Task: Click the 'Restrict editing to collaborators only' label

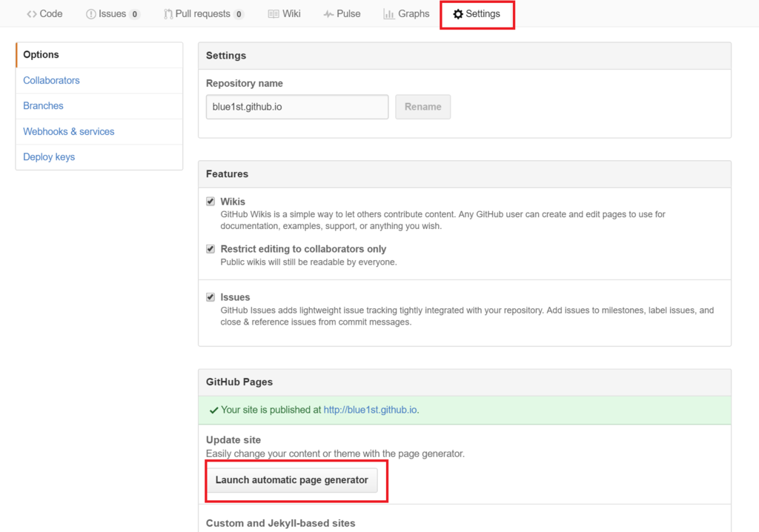Action: (303, 249)
